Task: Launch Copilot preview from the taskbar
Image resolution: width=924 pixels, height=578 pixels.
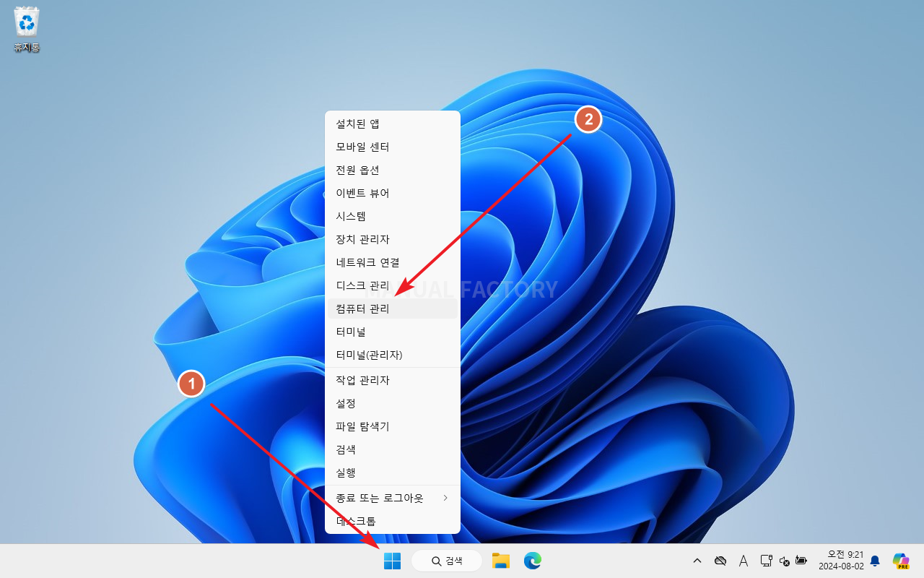Action: [x=900, y=561]
